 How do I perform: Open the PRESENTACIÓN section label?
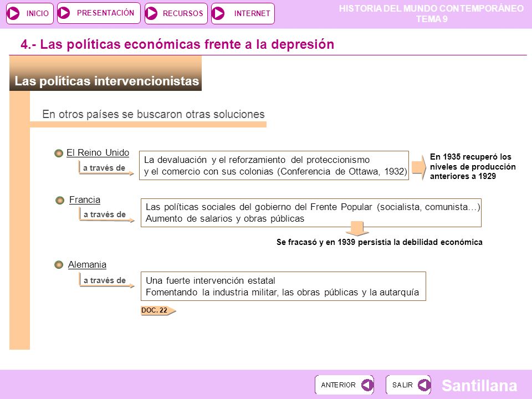[105, 13]
